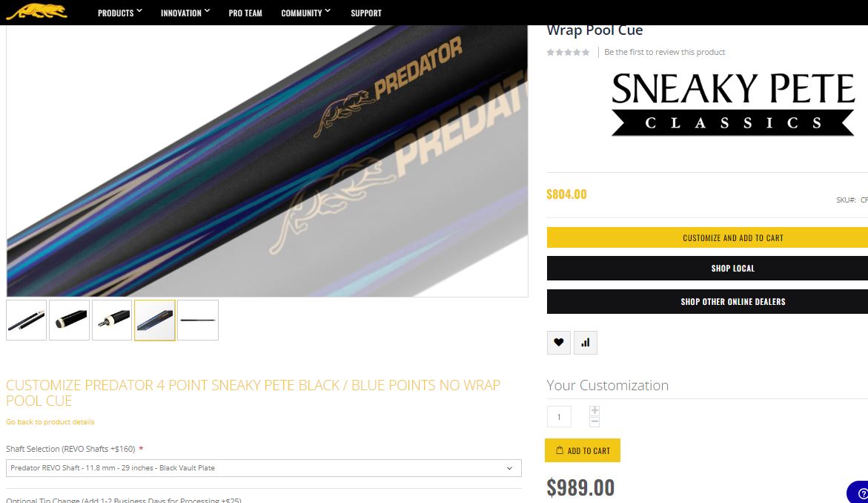This screenshot has width=868, height=503.
Task: Add product to wishlist heart icon
Action: click(x=559, y=342)
